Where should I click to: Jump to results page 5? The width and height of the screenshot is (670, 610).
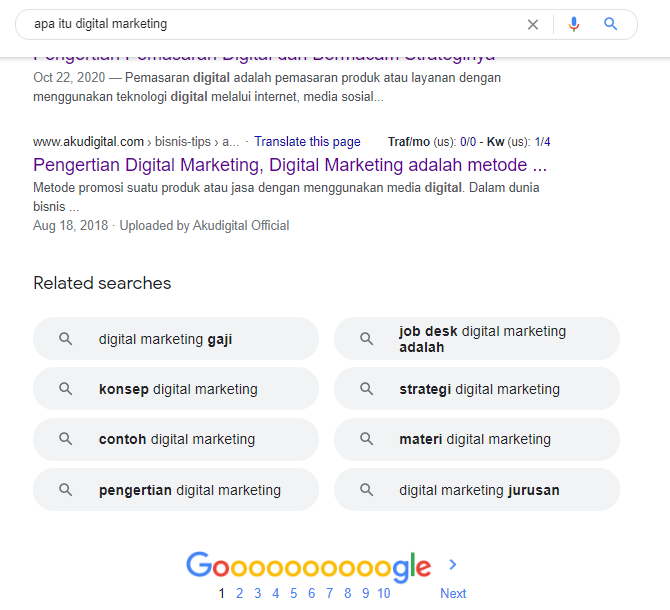[293, 593]
